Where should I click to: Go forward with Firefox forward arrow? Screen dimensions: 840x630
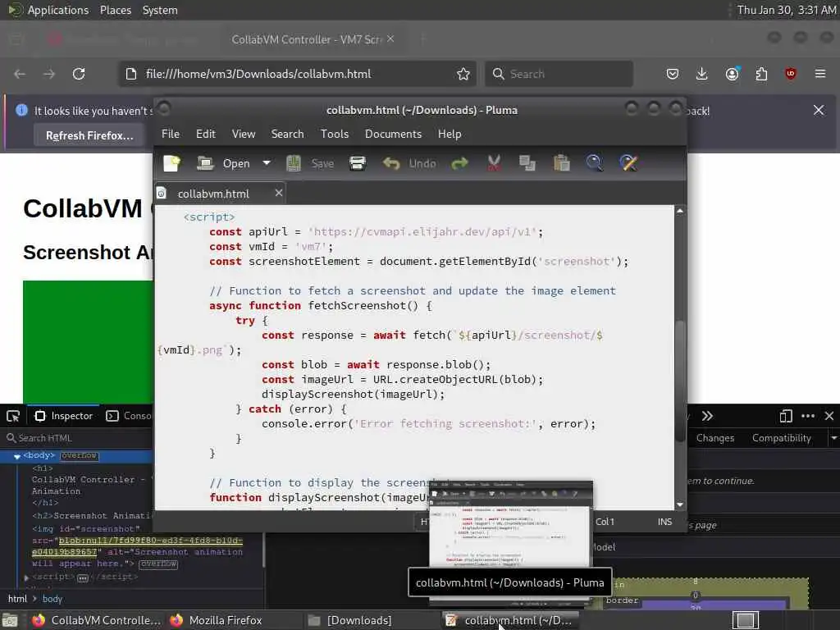49,74
